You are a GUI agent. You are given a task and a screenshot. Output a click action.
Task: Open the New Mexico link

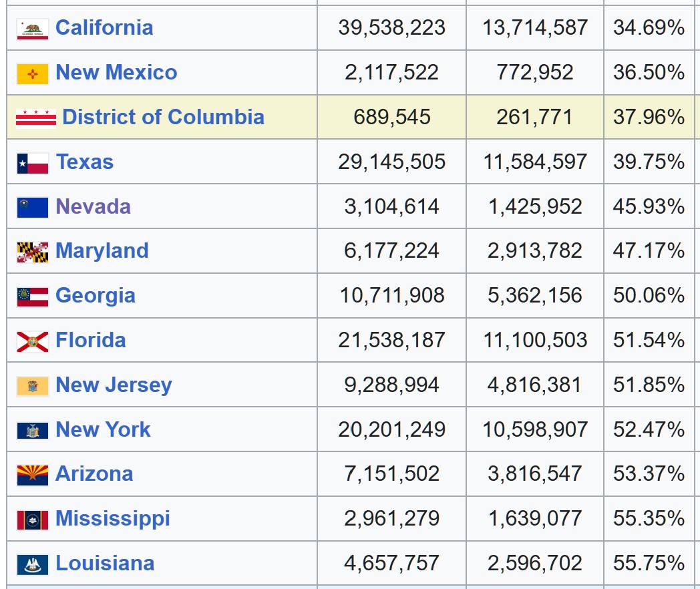[116, 72]
